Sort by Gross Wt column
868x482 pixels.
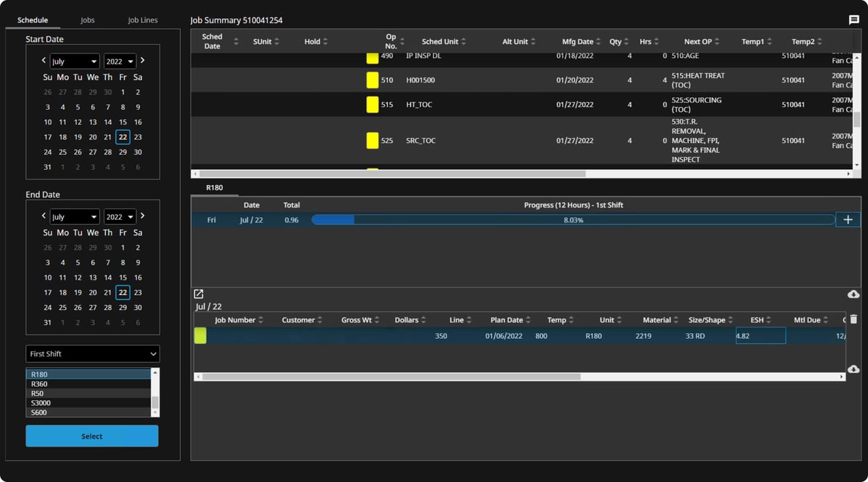[377, 320]
